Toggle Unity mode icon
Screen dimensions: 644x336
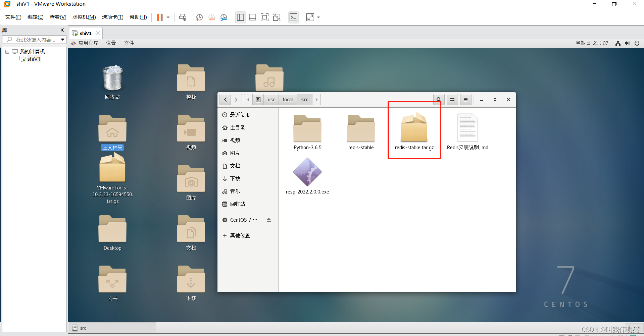coord(277,17)
